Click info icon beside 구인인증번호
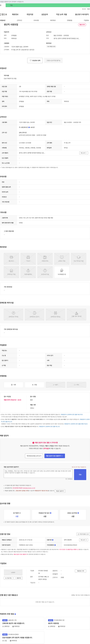90x644 pixels. (55, 545)
